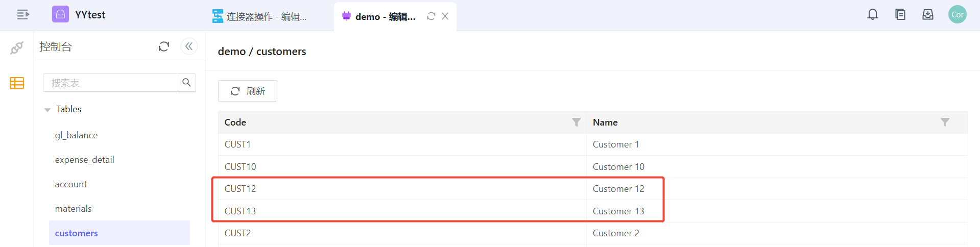Open the Cor user avatar
Viewport: 980px width, 247px height.
[958, 14]
